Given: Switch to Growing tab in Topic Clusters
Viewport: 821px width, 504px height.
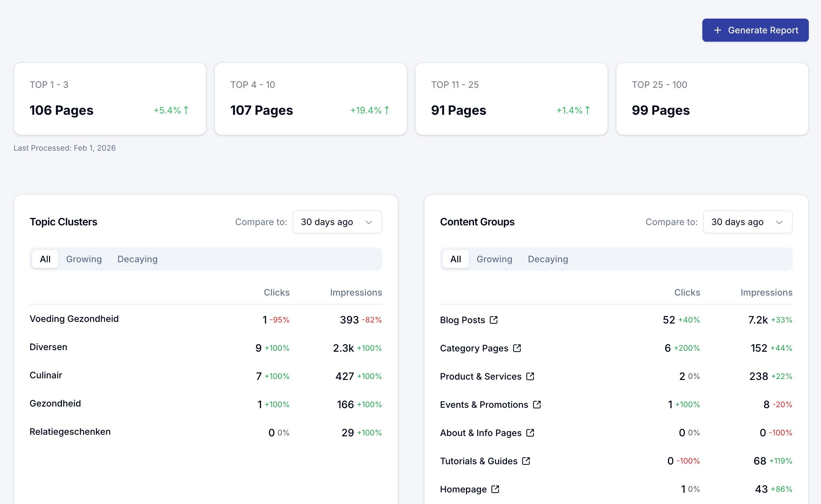Looking at the screenshot, I should tap(84, 259).
